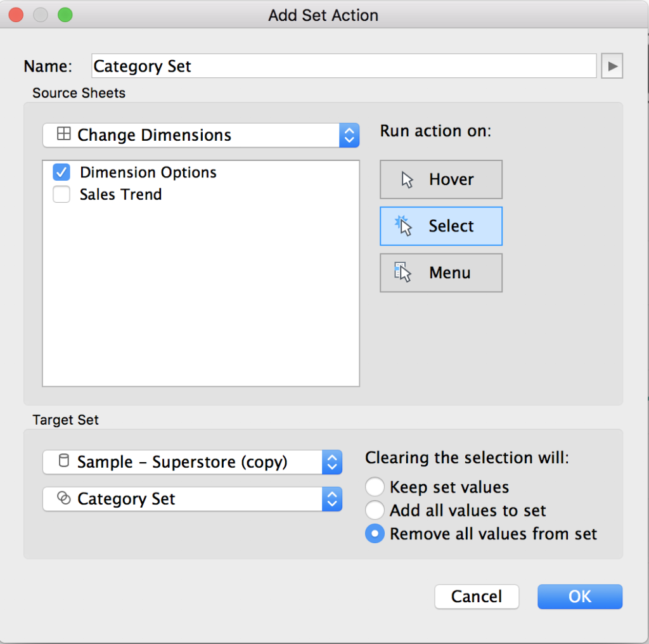Screen dimensions: 649x644
Task: Uncheck the Dimension Options checkbox
Action: click(x=61, y=172)
